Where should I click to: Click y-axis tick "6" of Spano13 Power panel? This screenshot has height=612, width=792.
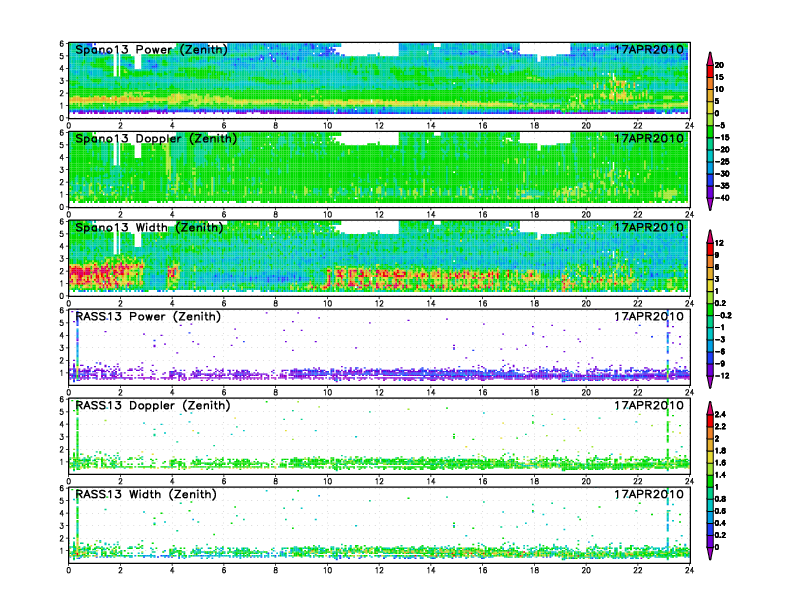62,43
